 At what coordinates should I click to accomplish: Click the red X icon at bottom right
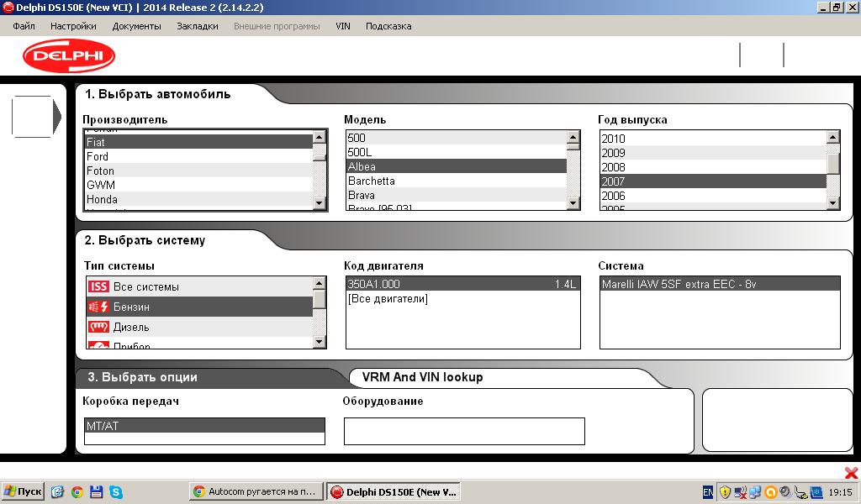851,473
